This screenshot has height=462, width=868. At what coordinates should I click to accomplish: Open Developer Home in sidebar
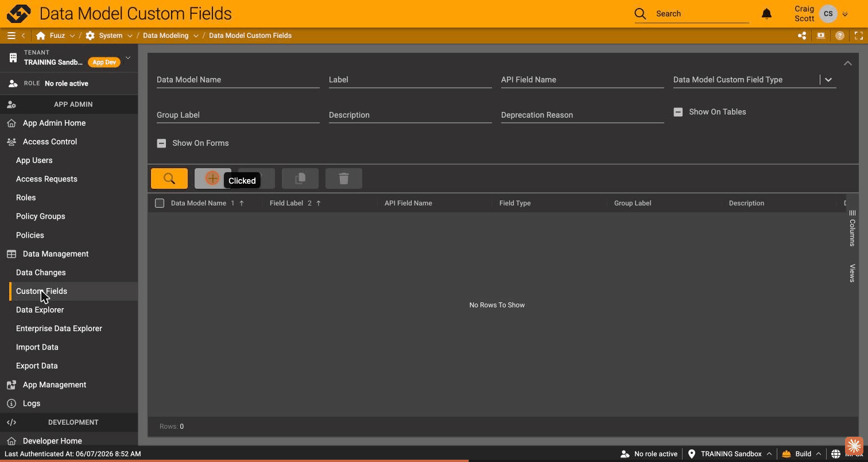52,441
